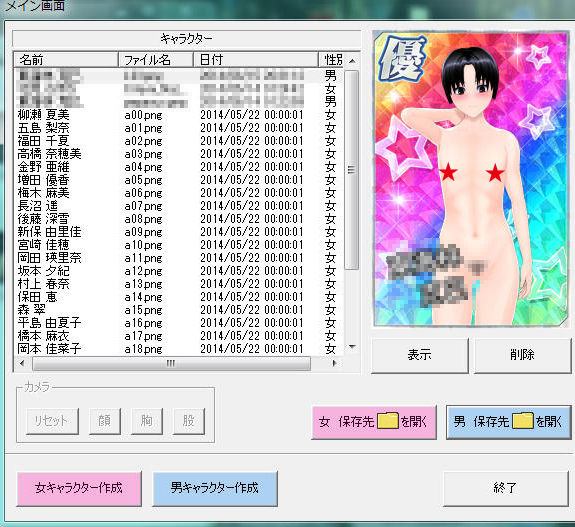This screenshot has height=527, width=575.
Task: Click the 削除 button
Action: coord(522,355)
